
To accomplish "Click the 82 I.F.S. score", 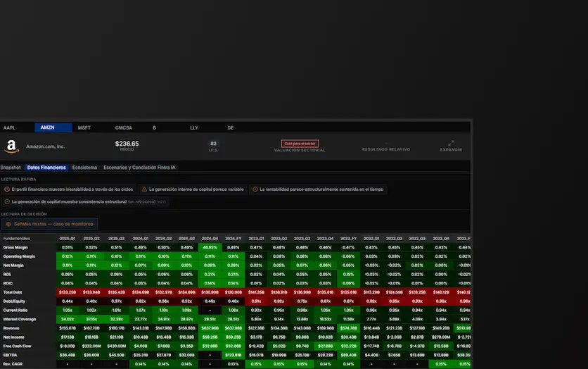I will pyautogui.click(x=213, y=144).
